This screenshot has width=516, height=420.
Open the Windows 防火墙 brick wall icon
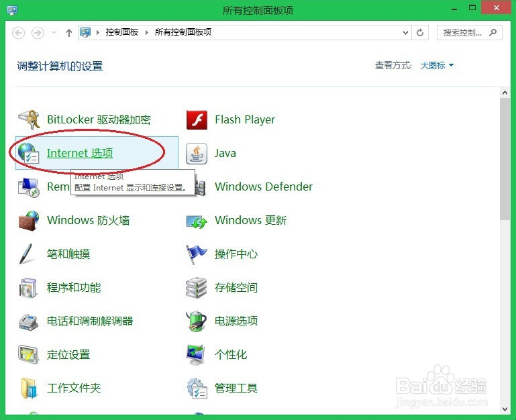tap(29, 221)
